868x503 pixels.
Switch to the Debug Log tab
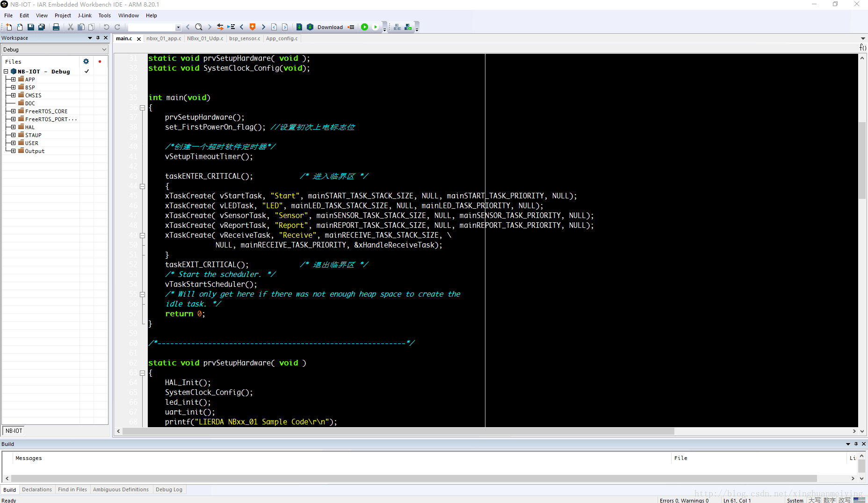169,489
